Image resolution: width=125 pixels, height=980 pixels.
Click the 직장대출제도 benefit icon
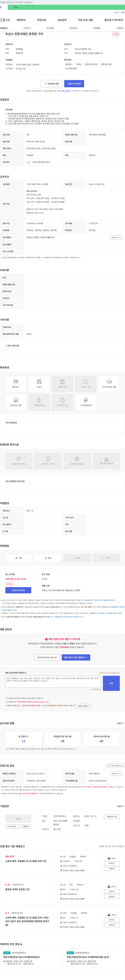(x=39, y=402)
